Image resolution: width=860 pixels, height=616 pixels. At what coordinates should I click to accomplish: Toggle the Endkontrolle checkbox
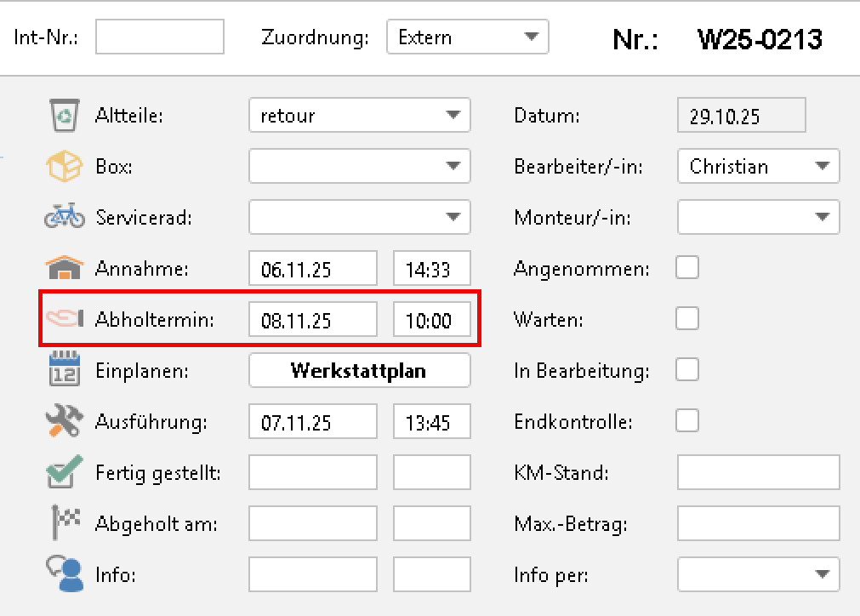(x=687, y=420)
